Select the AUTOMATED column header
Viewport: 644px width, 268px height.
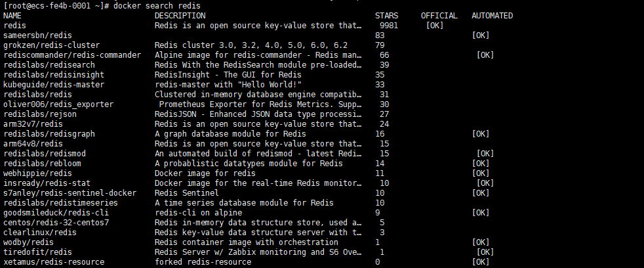click(x=492, y=16)
